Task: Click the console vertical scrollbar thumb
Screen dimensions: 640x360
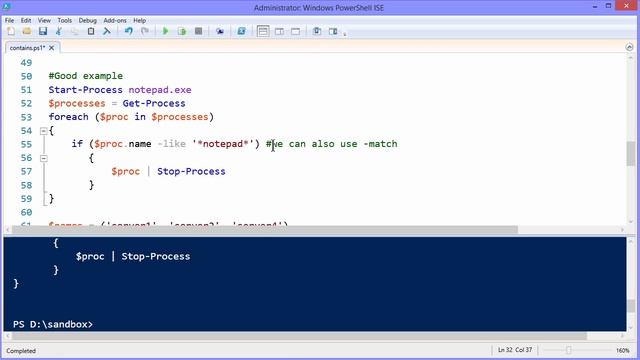Action: 631,306
